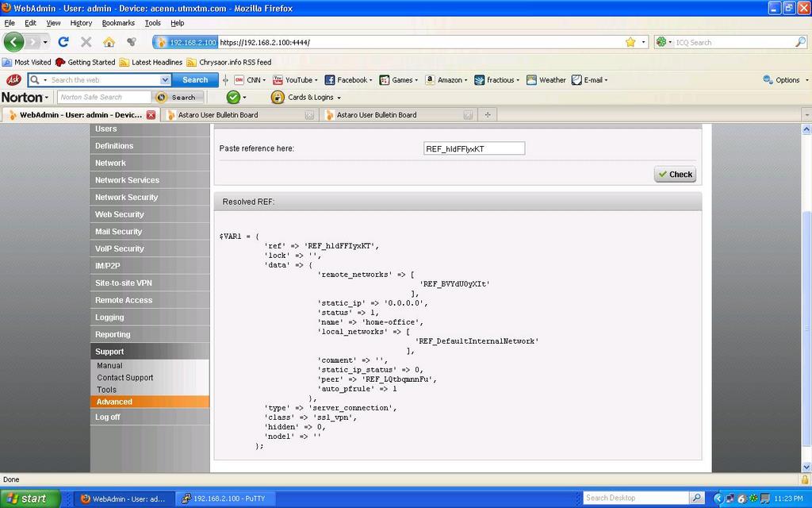Click the Ask toolbar logo icon
812x508 pixels.
tap(13, 79)
